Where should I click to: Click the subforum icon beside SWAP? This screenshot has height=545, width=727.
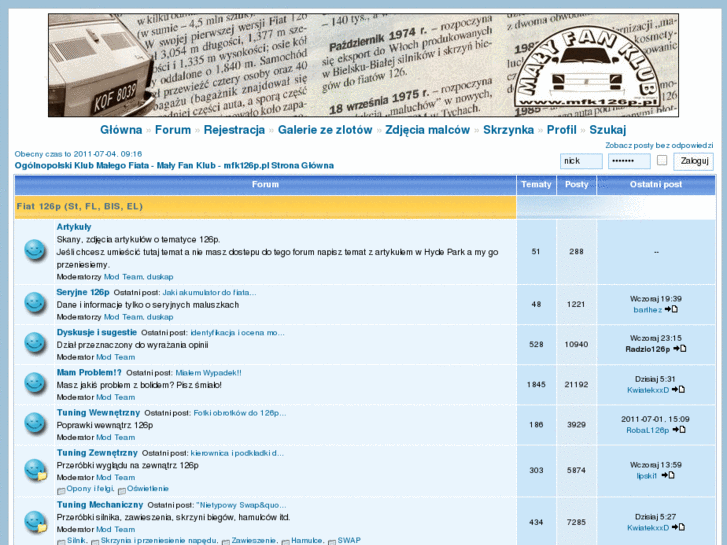click(x=332, y=542)
